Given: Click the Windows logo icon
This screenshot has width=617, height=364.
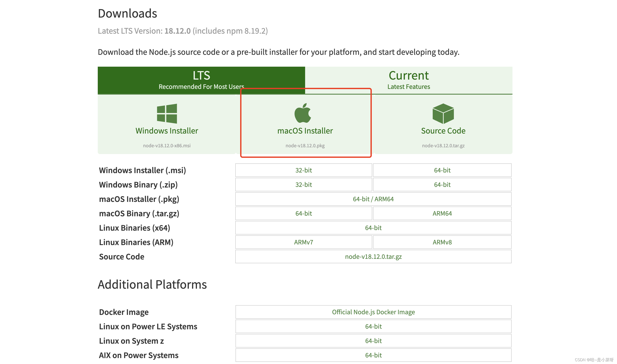Looking at the screenshot, I should [x=167, y=113].
